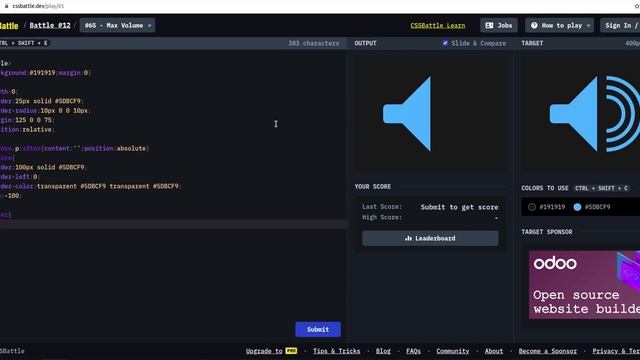This screenshot has width=640, height=360.
Task: Click the '383 characters' counter
Action: (x=313, y=43)
